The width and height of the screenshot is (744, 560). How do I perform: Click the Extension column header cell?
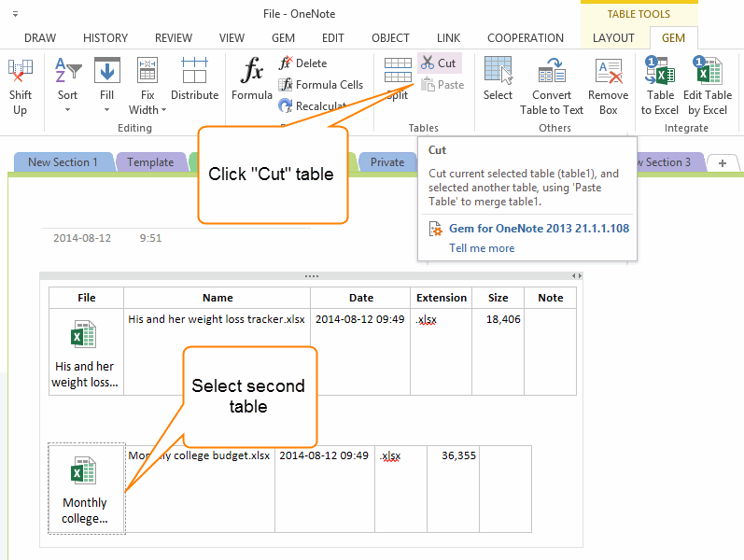[x=442, y=298]
